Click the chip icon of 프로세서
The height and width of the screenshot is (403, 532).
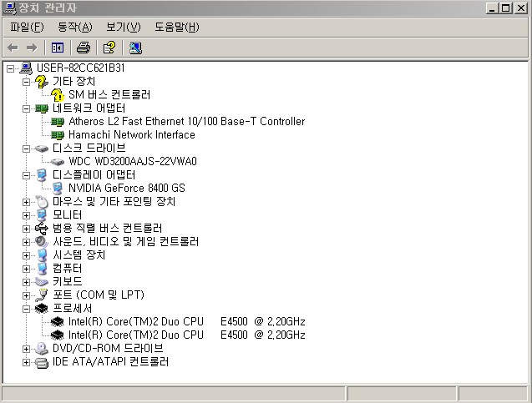(42, 309)
